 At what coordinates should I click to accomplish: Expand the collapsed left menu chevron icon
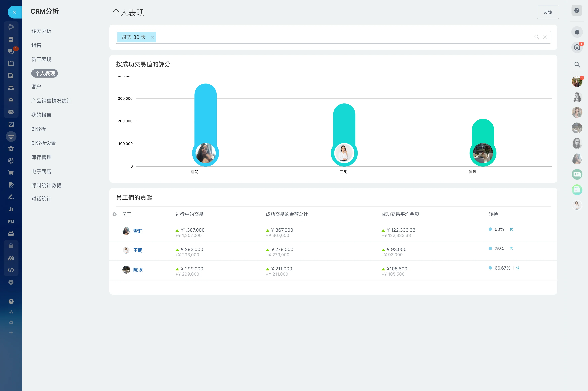pyautogui.click(x=11, y=282)
